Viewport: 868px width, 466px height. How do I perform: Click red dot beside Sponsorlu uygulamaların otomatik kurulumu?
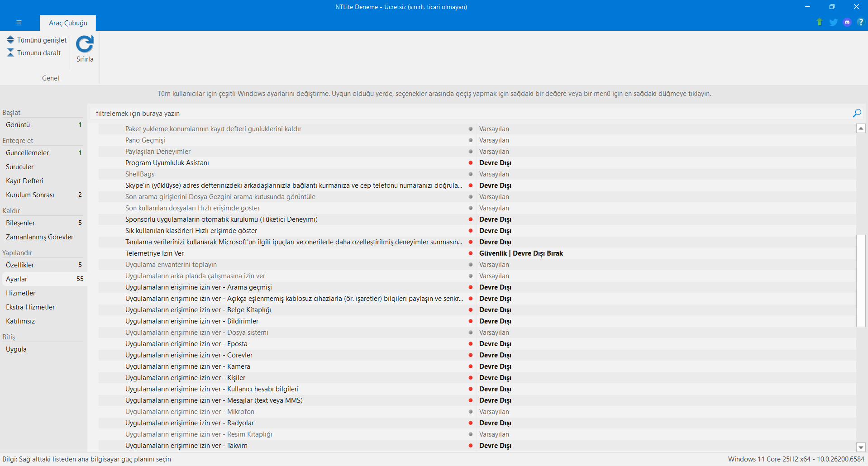click(471, 219)
